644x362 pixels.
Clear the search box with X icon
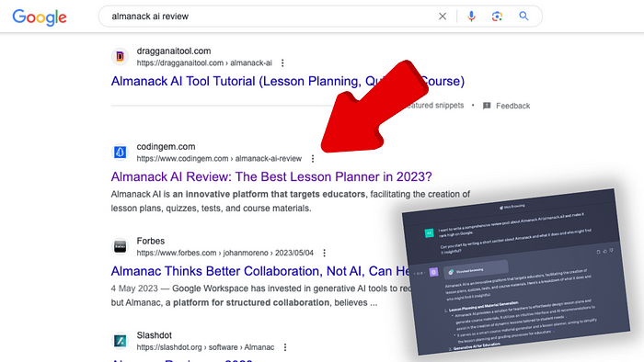pyautogui.click(x=443, y=17)
